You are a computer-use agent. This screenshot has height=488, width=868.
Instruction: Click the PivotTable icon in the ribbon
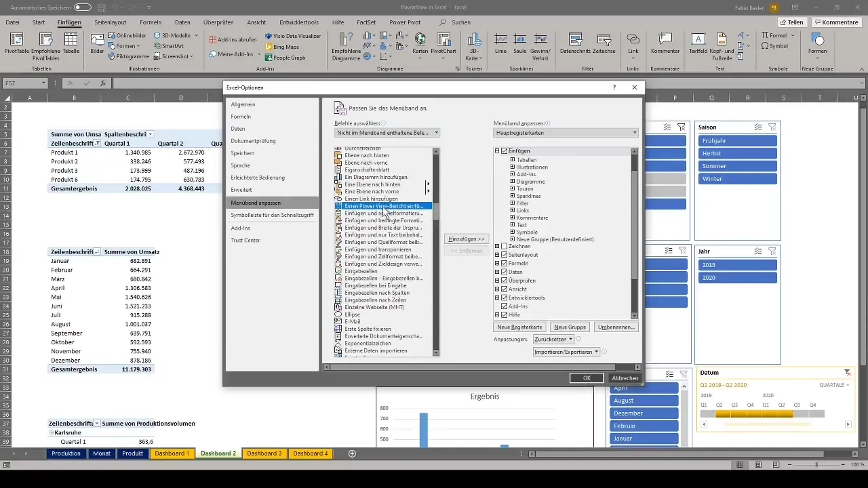(x=17, y=44)
